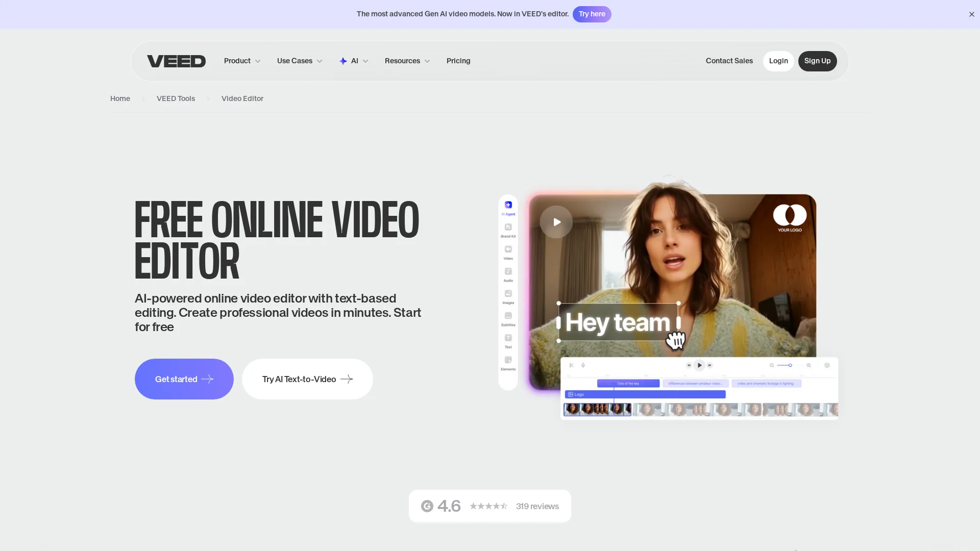Click the AI Agent sidebar icon
980x551 pixels.
pos(508,205)
